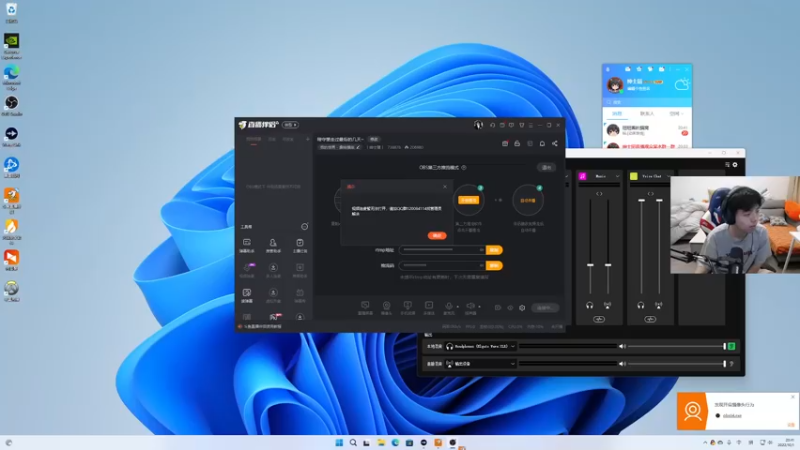Select the Messages tab in QQ
This screenshot has width=800, height=450.
(x=617, y=113)
